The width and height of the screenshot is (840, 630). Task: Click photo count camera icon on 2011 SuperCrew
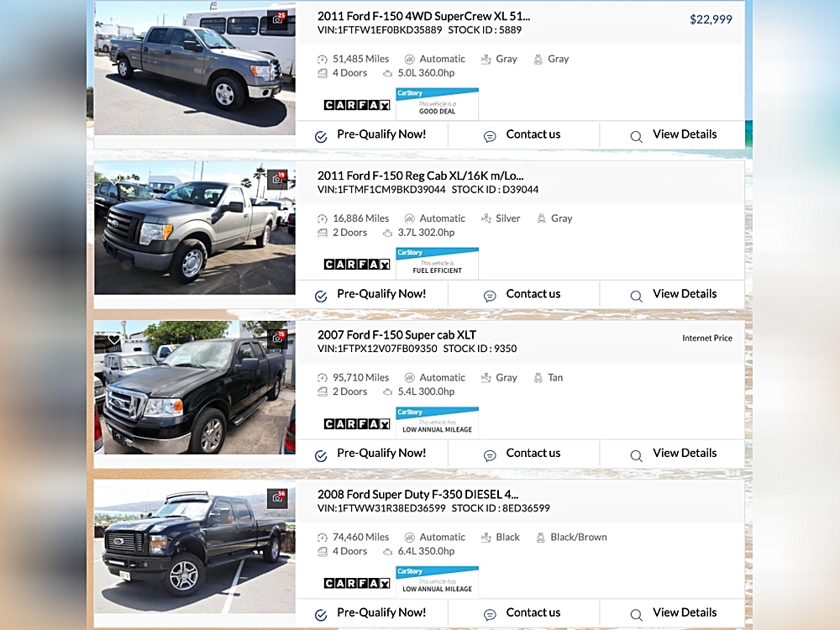[278, 18]
